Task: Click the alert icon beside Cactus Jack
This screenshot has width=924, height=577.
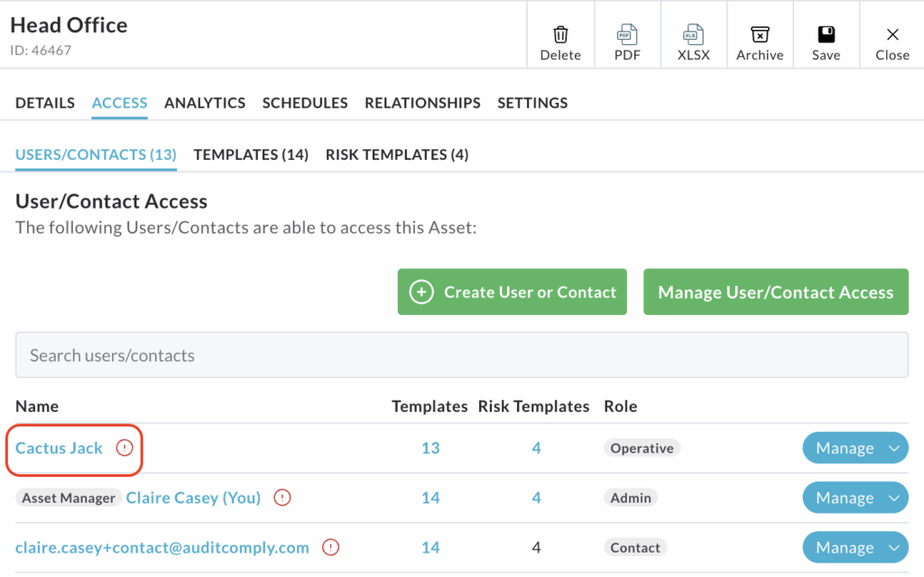Action: [x=125, y=448]
